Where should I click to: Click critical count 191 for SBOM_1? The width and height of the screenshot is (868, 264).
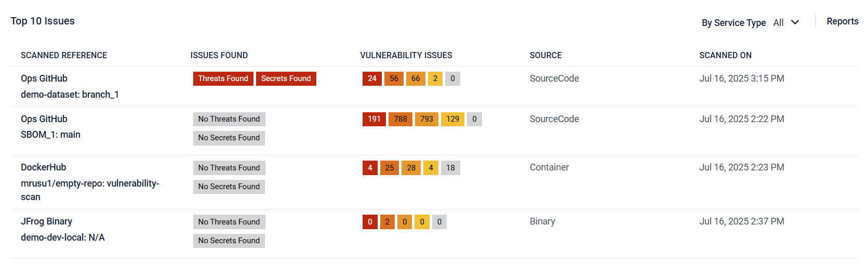(374, 119)
